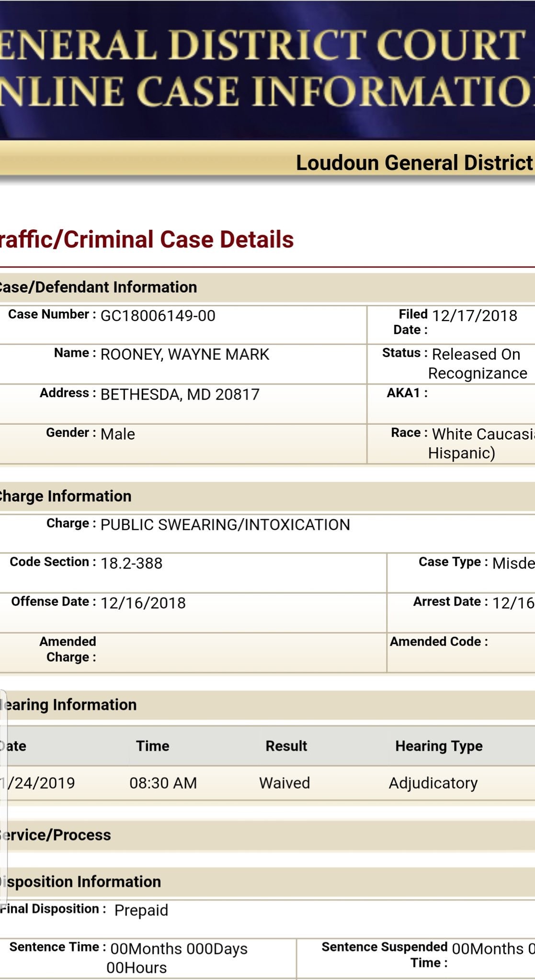Screen dimensions: 535x980
Task: Select the Case/Defendant Information section header
Action: (x=98, y=287)
